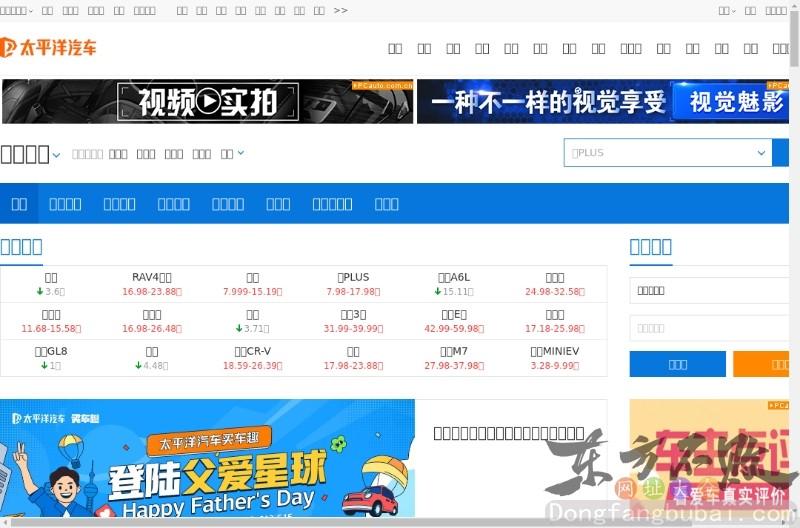The height and width of the screenshot is (528, 800).
Task: Click the orange button in the right-side form
Action: 761,364
